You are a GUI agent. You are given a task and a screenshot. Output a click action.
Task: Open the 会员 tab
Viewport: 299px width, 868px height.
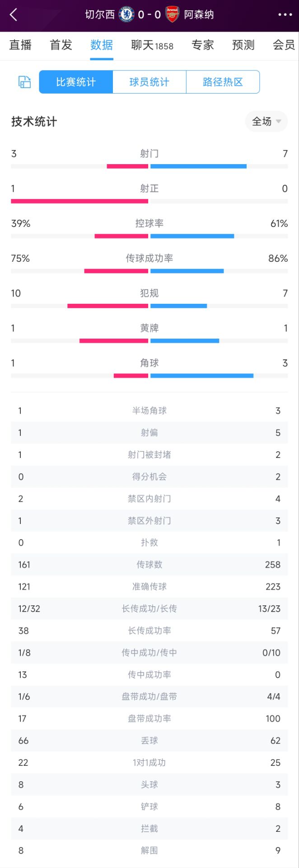[x=284, y=45]
